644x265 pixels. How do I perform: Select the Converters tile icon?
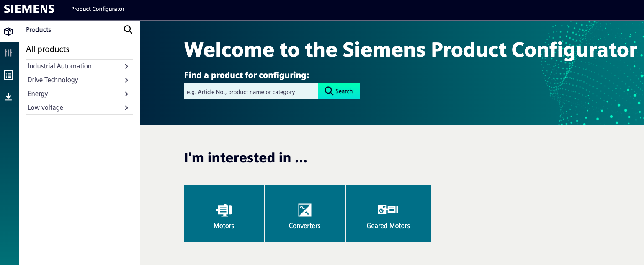304,210
